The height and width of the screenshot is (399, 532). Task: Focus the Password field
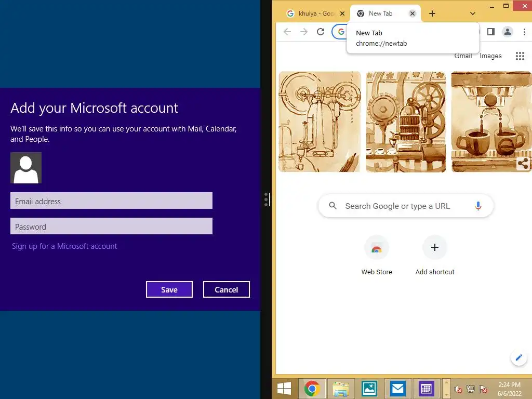pos(111,227)
